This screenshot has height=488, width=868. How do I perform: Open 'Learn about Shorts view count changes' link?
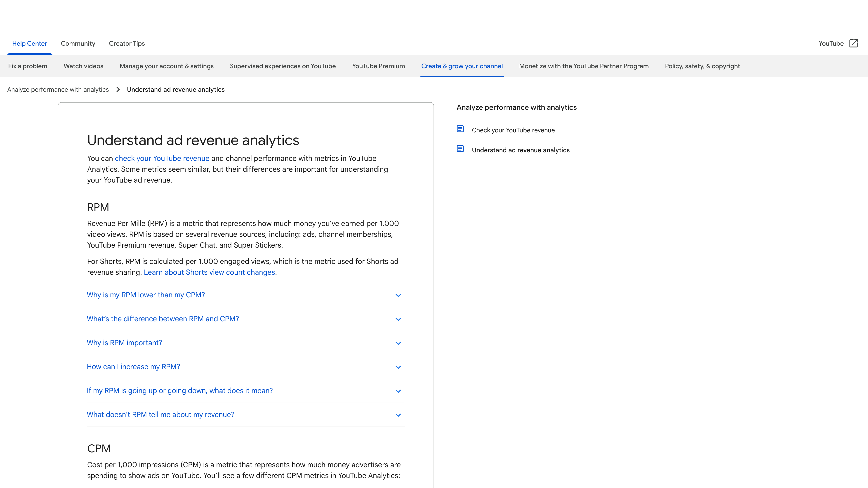point(209,272)
